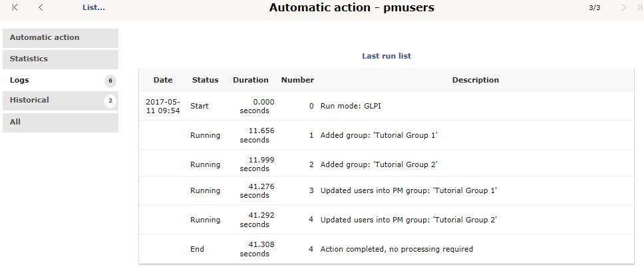Open the Logs tab
This screenshot has width=644, height=271.
[61, 80]
